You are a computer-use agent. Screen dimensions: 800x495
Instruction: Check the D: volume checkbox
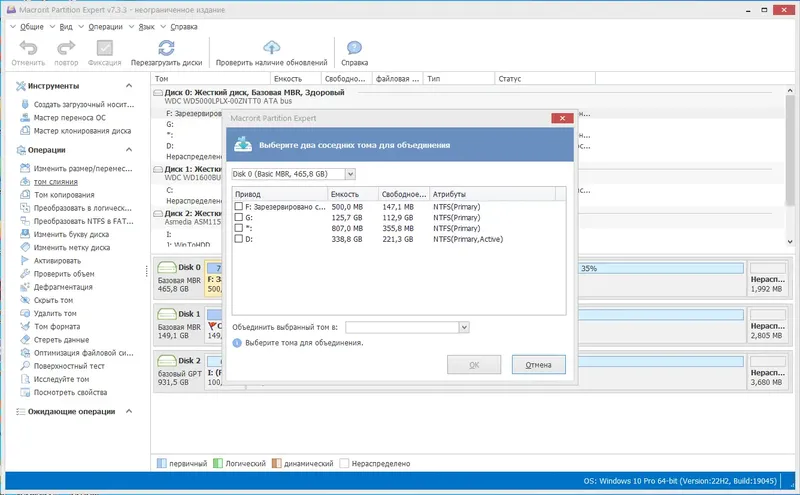[238, 239]
